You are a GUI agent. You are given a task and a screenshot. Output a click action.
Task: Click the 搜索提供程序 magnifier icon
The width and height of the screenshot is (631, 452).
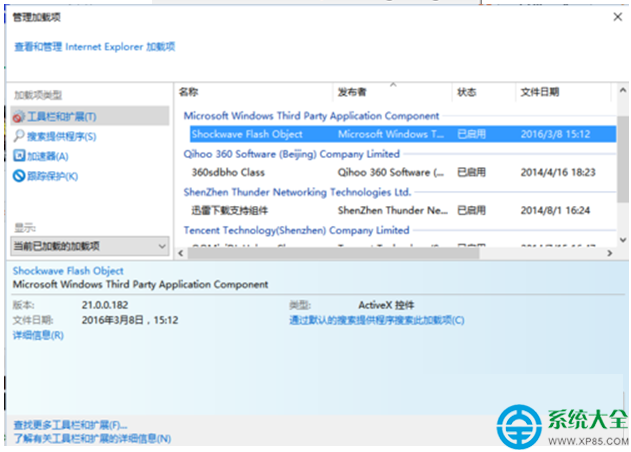tap(19, 136)
